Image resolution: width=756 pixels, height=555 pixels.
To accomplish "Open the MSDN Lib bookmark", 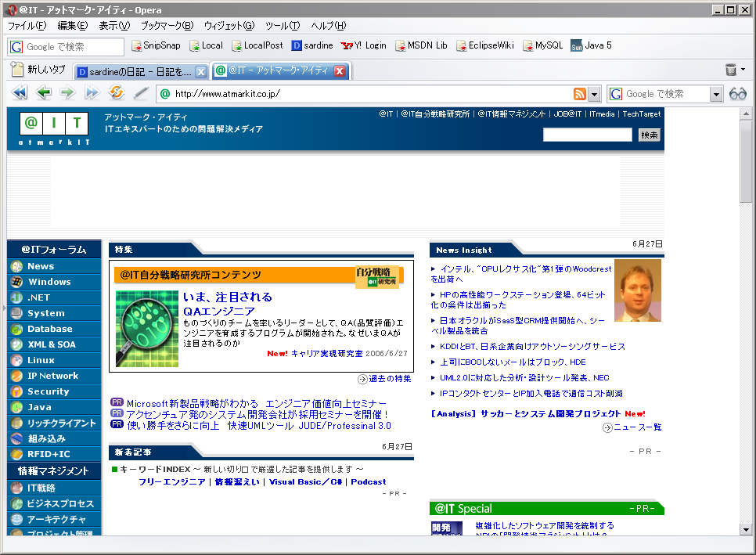I will click(x=421, y=45).
